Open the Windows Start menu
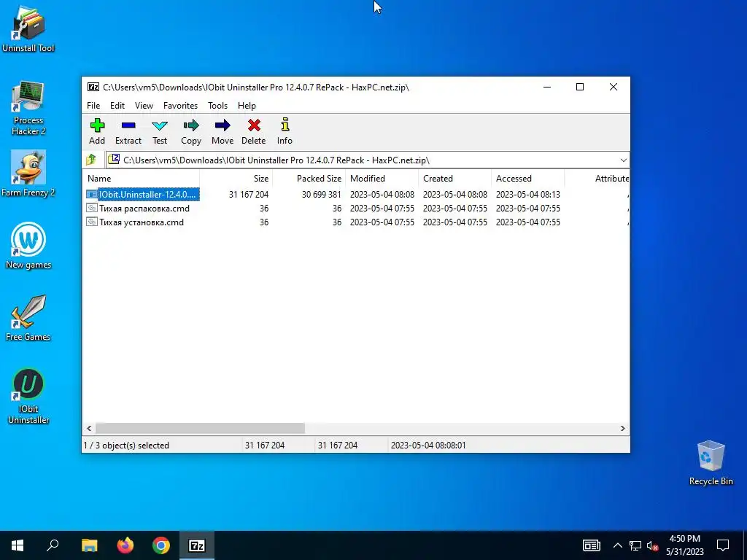 18,545
